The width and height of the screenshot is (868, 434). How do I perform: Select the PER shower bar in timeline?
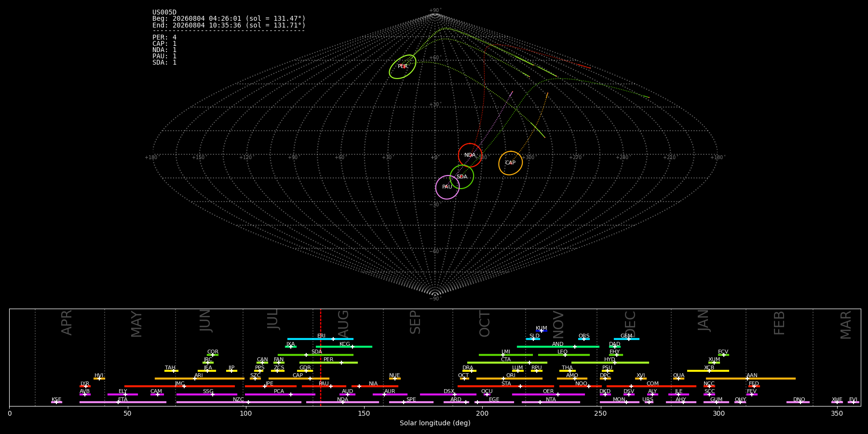pyautogui.click(x=328, y=363)
